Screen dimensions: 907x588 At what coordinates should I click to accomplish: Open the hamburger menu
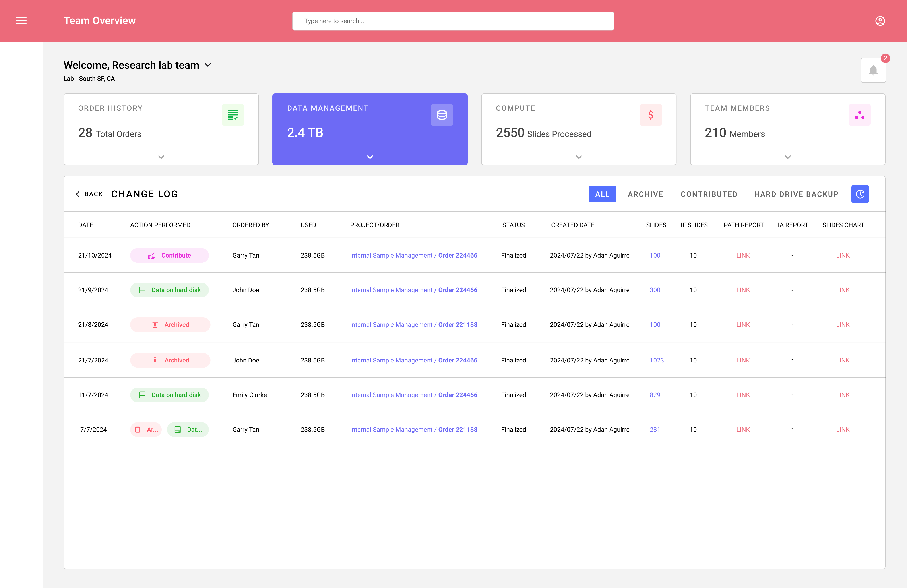point(21,21)
